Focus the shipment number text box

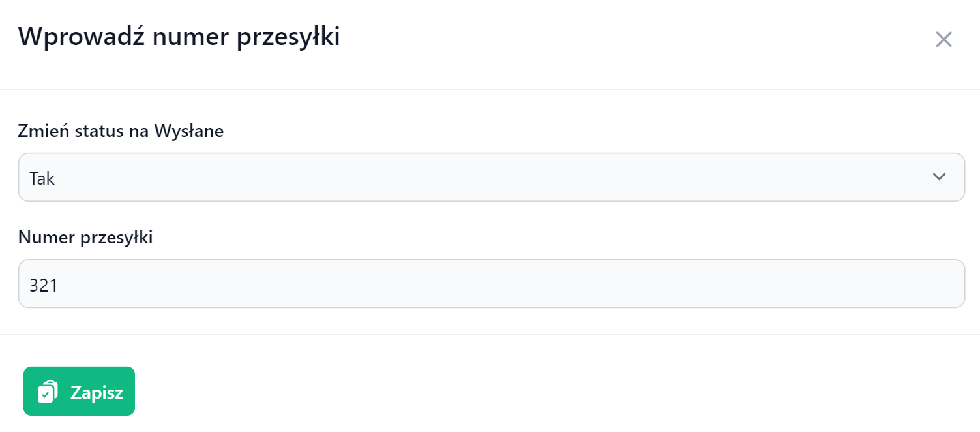490,284
